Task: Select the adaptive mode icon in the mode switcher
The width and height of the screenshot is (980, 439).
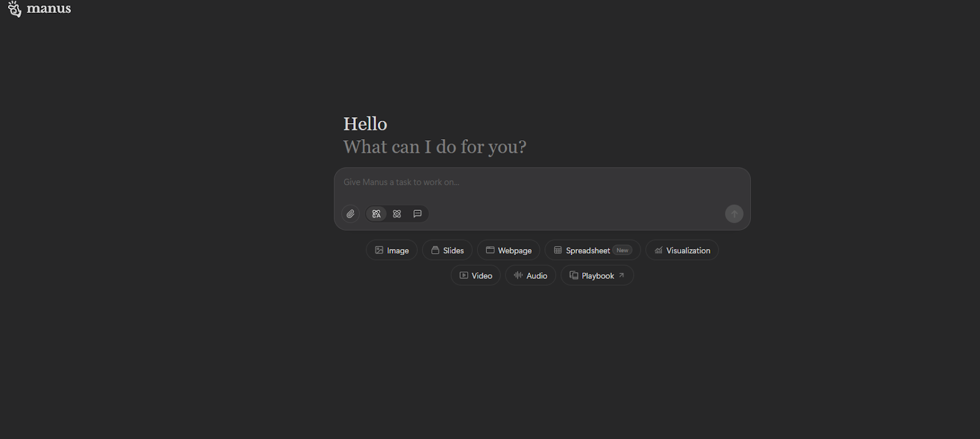Action: pyautogui.click(x=377, y=214)
